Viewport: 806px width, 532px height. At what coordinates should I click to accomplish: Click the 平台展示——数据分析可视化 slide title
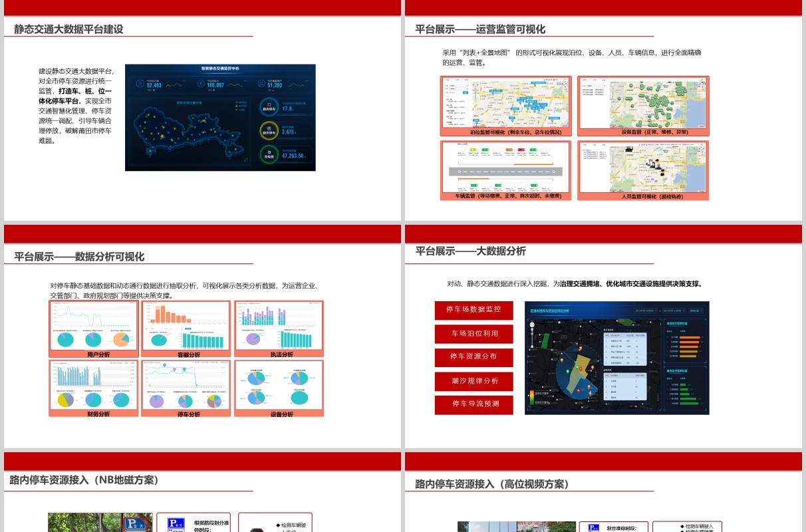click(79, 257)
